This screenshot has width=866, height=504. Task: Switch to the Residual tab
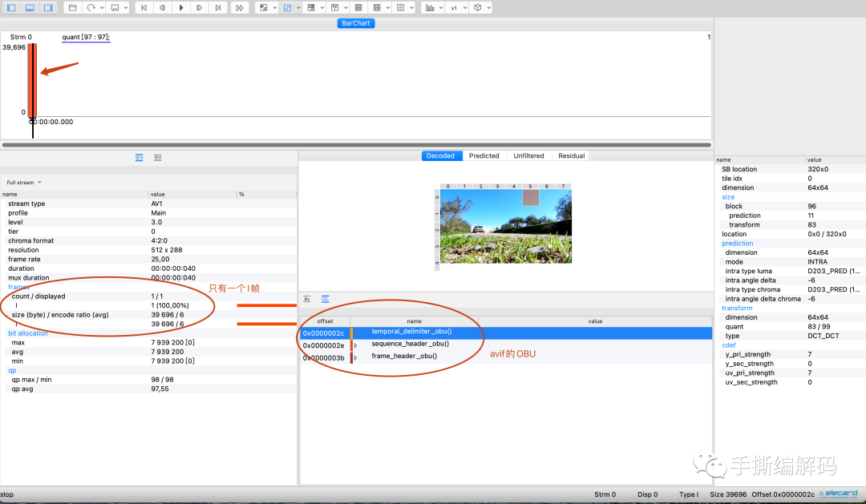pos(571,155)
